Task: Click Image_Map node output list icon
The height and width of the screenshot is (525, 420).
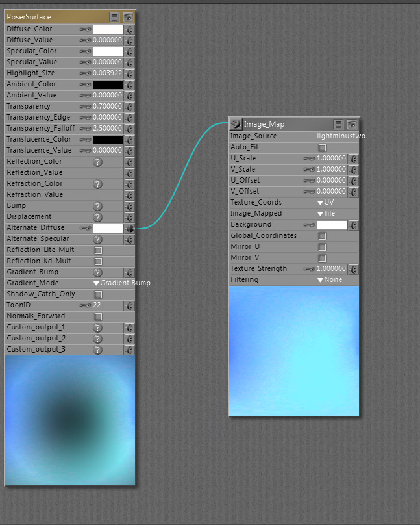Action: 338,125
